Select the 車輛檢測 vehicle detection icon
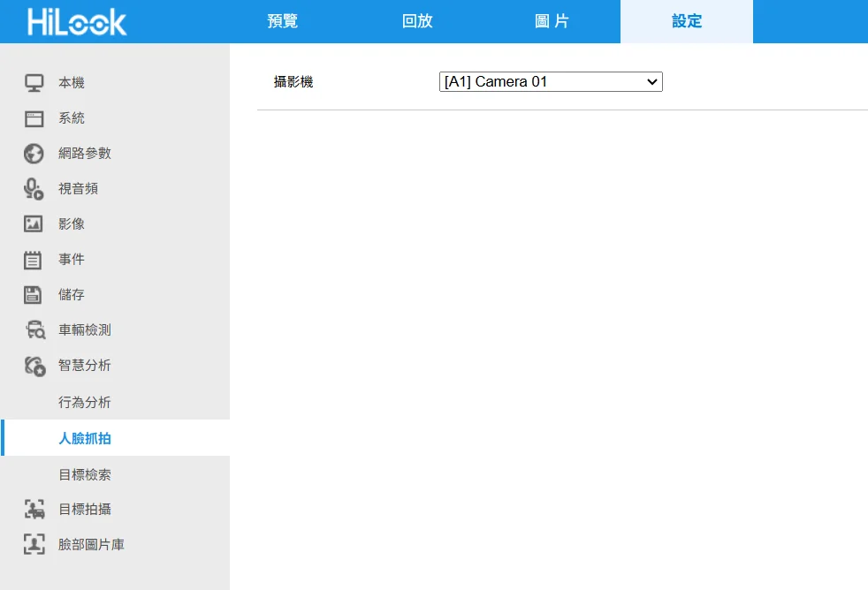The image size is (868, 590). click(34, 329)
